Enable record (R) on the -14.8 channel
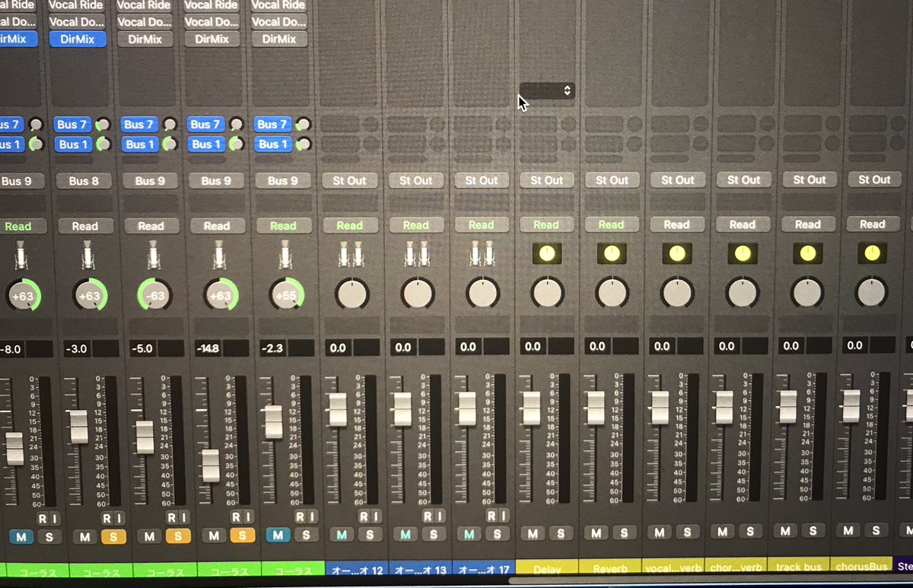This screenshot has height=588, width=913. [x=236, y=517]
